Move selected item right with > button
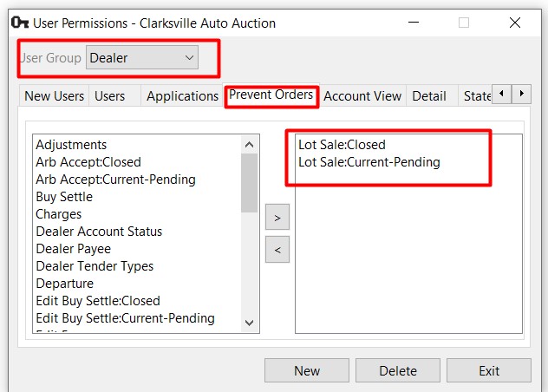Viewport: 548px width, 392px height. click(x=277, y=218)
